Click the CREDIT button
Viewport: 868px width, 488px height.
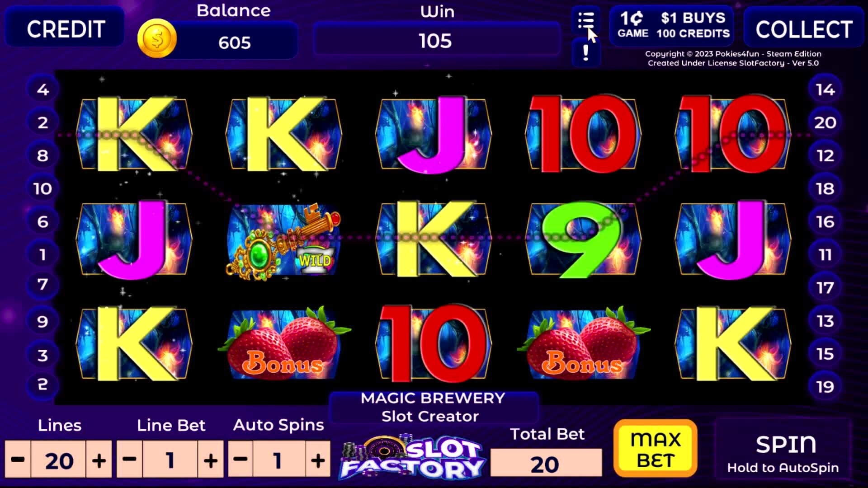65,27
